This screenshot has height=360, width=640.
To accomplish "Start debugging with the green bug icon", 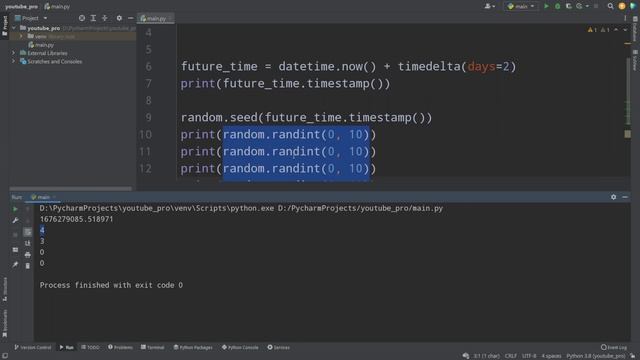I will click(x=558, y=6).
